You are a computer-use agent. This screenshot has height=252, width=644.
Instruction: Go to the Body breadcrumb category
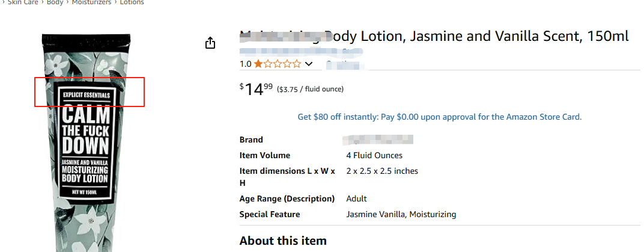(55, 2)
